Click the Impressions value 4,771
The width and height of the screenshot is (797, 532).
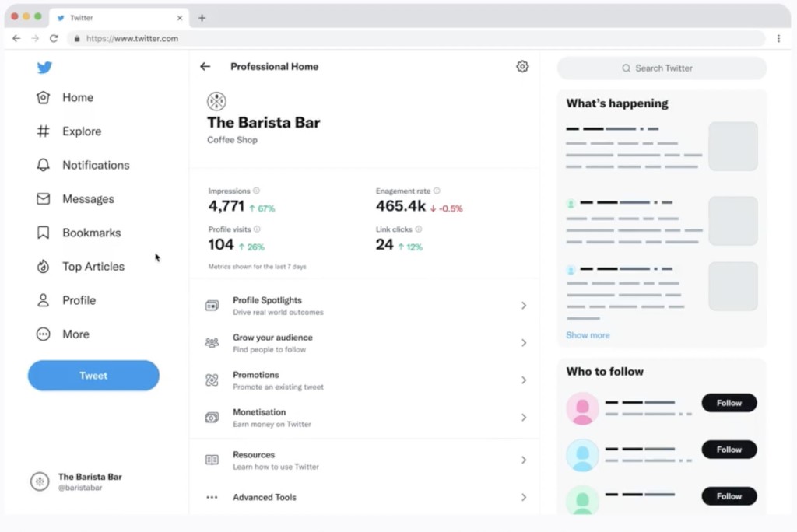click(226, 206)
